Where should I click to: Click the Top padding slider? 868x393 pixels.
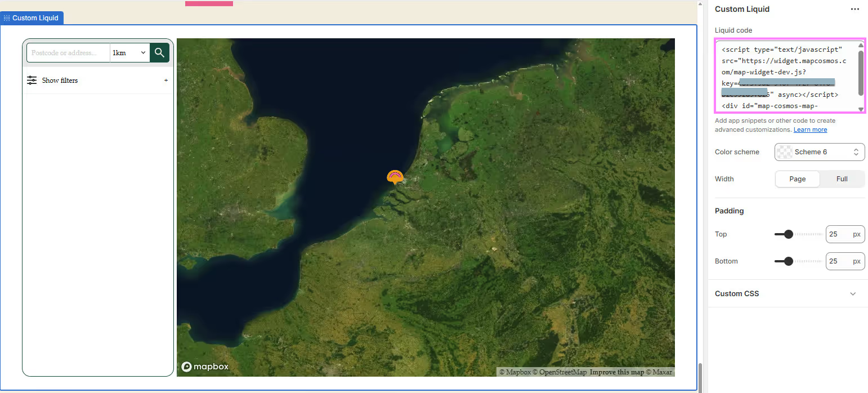click(x=798, y=234)
